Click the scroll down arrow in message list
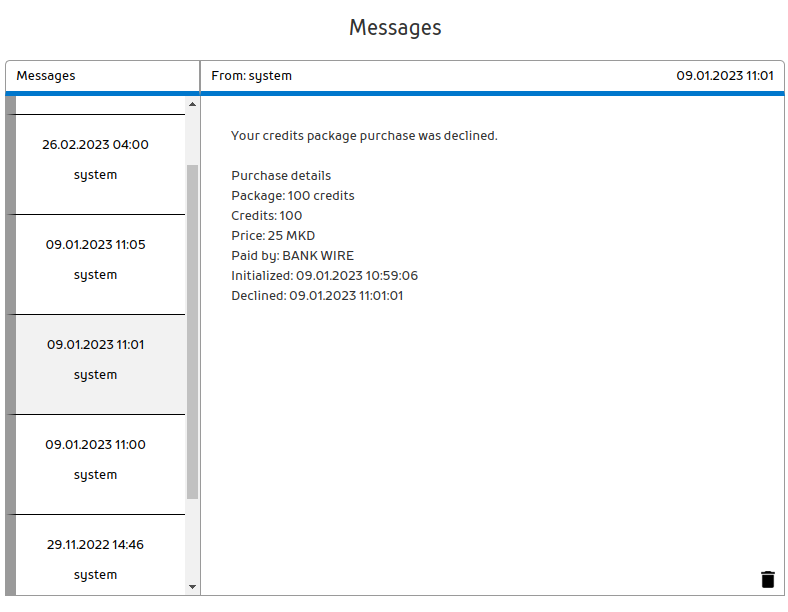Viewport: 788px width, 612px height. pyautogui.click(x=192, y=587)
